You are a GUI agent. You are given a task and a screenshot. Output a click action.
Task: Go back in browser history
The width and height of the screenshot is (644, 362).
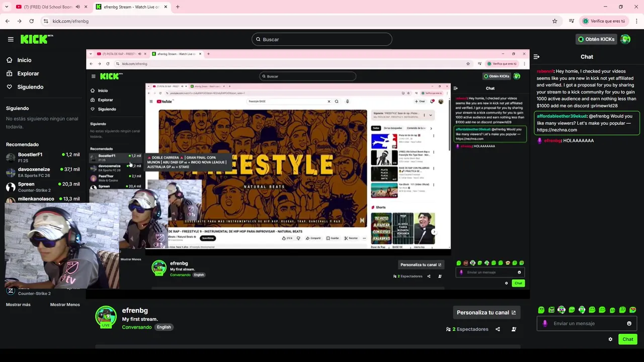click(x=8, y=21)
